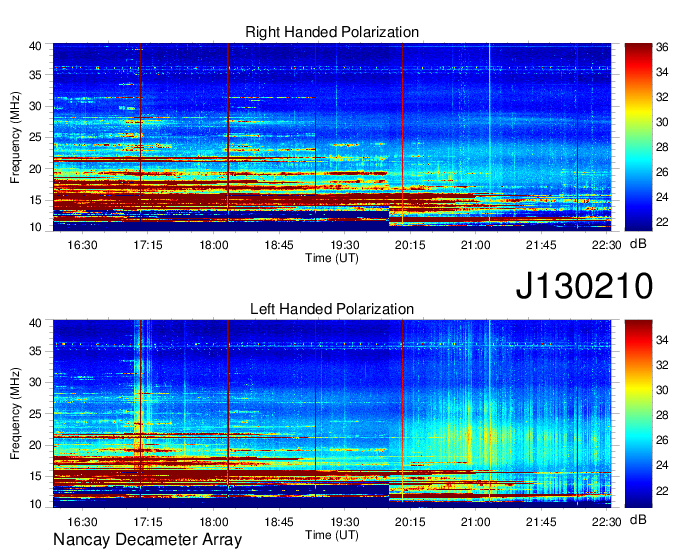Click 'Time (UT)' label under the top panel
The width and height of the screenshot is (680, 552).
(x=332, y=258)
